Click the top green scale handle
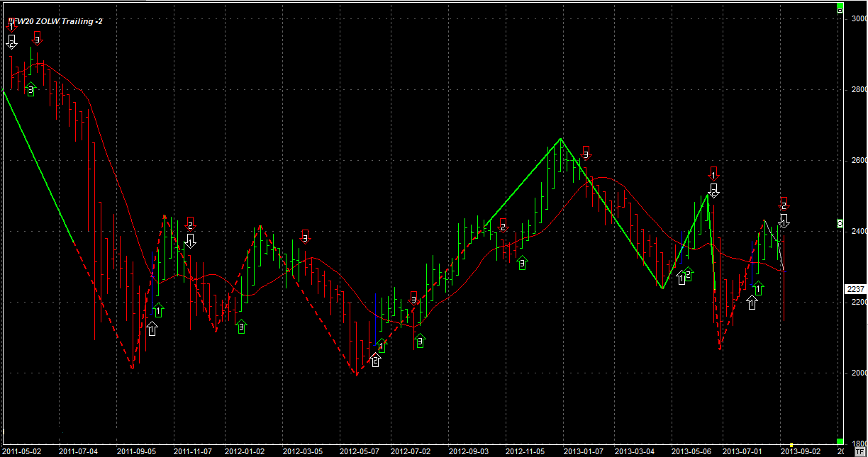 840,10
